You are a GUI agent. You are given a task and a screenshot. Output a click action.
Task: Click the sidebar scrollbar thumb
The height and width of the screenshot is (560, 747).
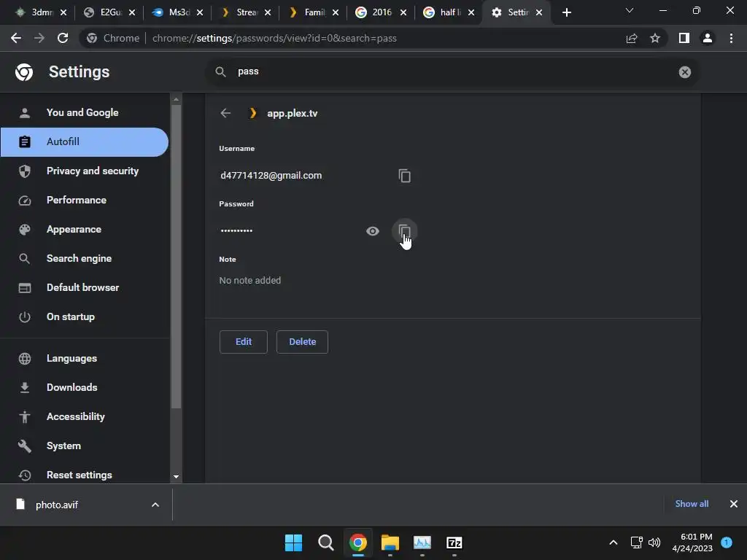176,256
